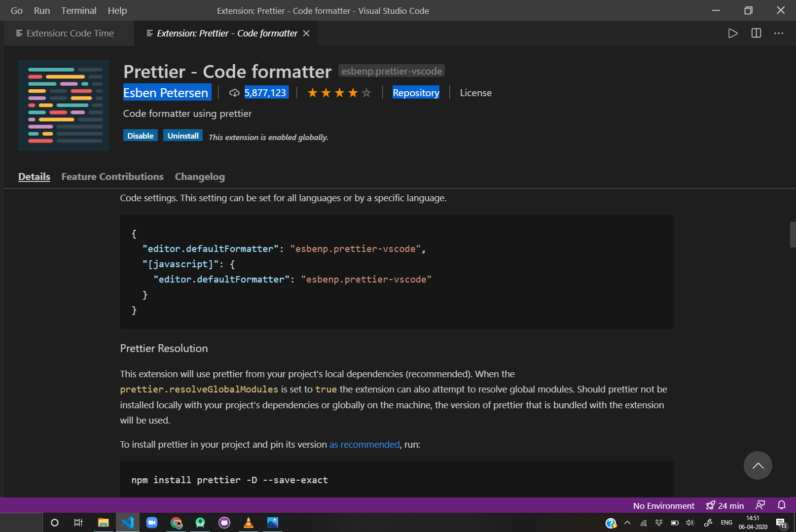
Task: Open Cortana search circle on taskbar
Action: coord(55,523)
